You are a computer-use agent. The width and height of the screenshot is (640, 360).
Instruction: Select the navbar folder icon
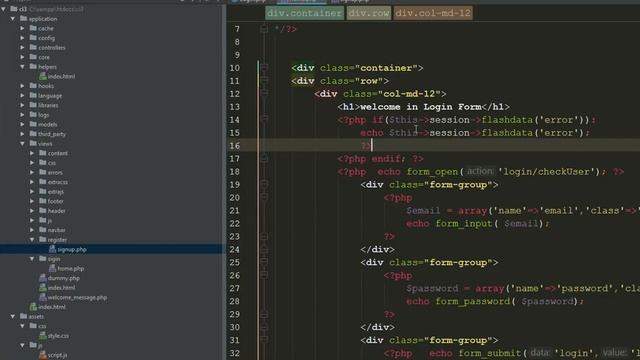43,230
